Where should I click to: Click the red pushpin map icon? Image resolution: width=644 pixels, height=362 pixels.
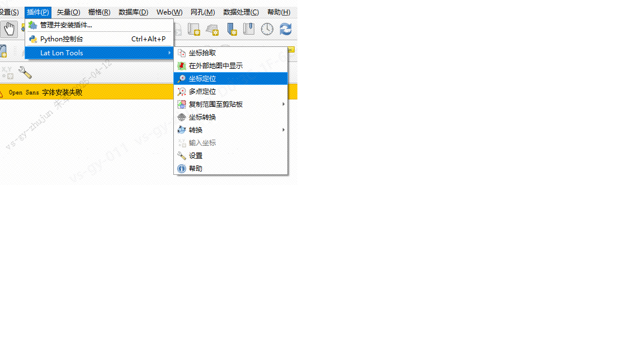tap(182, 66)
